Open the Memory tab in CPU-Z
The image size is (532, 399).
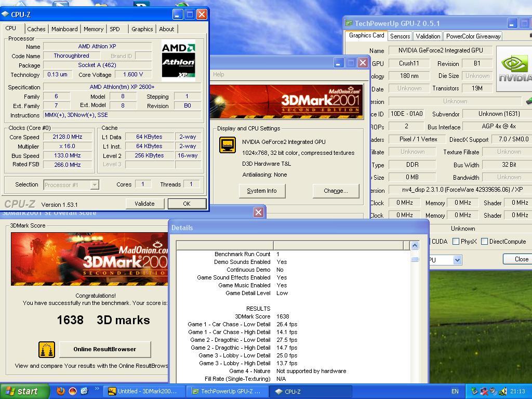[x=94, y=29]
